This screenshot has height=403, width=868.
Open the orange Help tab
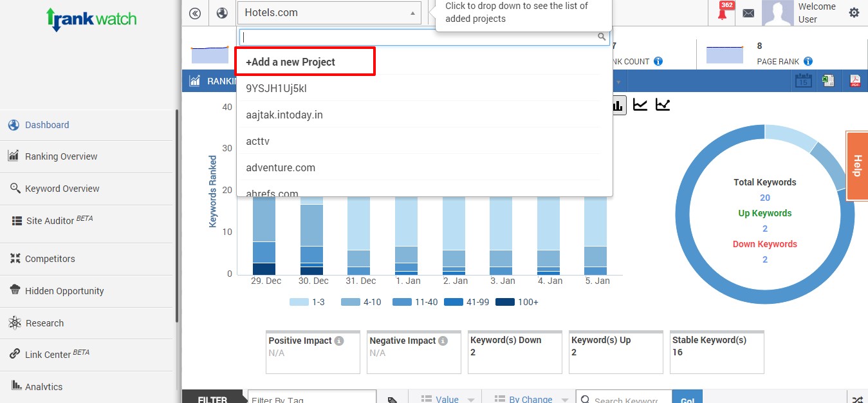[x=857, y=166]
